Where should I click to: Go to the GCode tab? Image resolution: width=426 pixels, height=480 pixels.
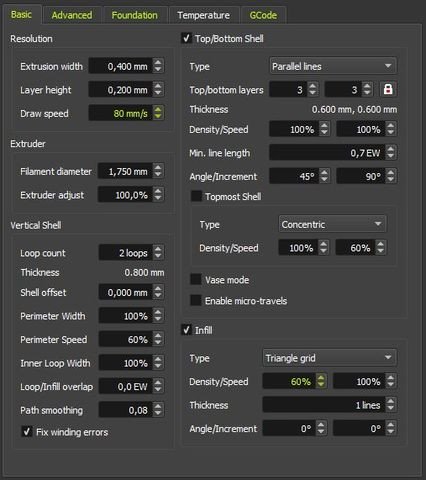[263, 15]
